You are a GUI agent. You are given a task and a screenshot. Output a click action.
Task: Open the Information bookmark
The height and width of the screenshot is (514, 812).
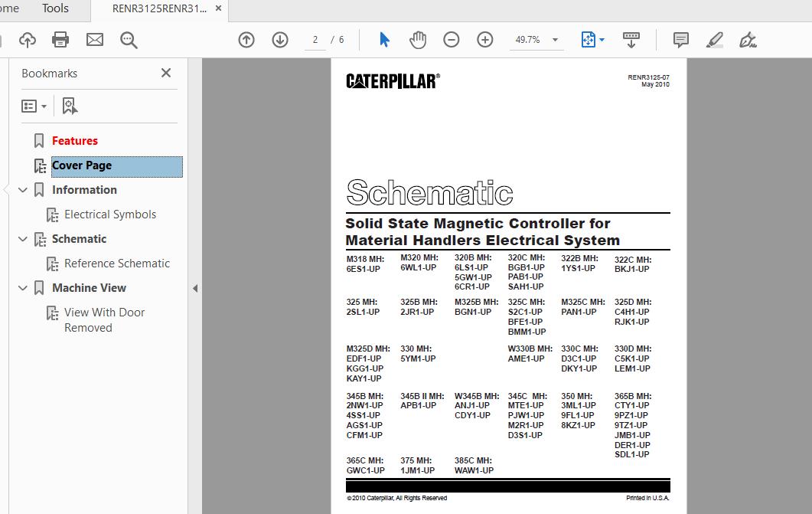click(84, 190)
